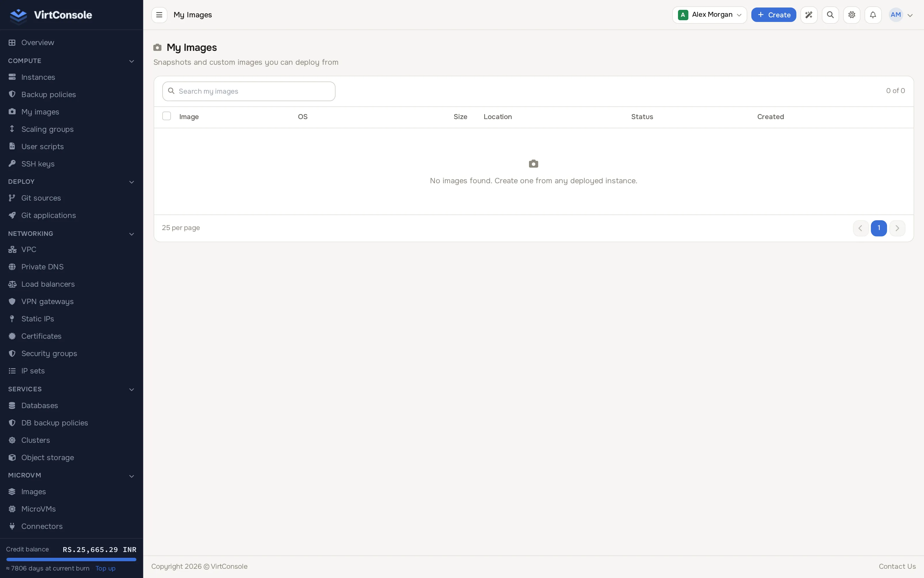Collapse the COMPUTE section chevron
This screenshot has height=578, width=924.
tap(132, 61)
